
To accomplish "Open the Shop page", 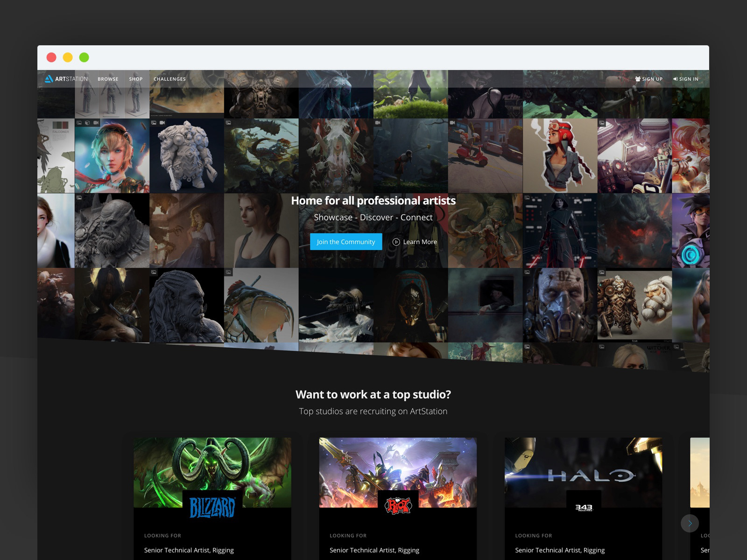I will click(136, 79).
